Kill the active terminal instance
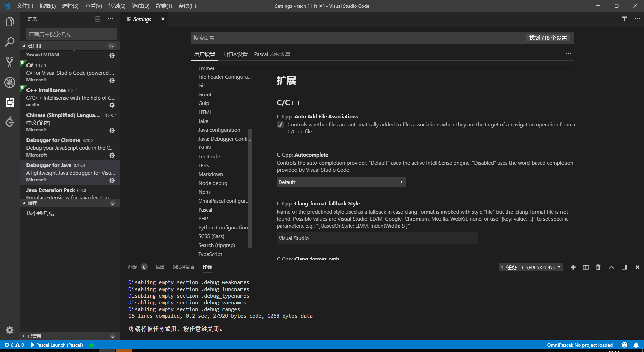This screenshot has height=352, width=644. (x=598, y=267)
